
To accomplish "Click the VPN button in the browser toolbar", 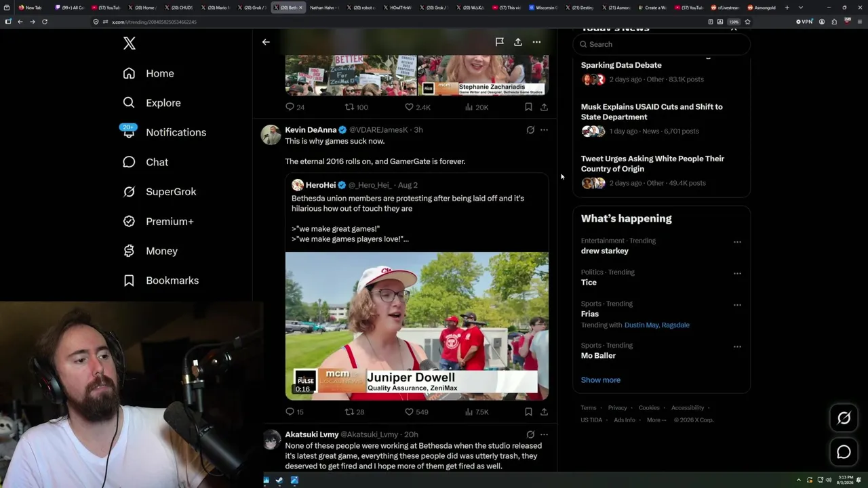I will pos(804,22).
